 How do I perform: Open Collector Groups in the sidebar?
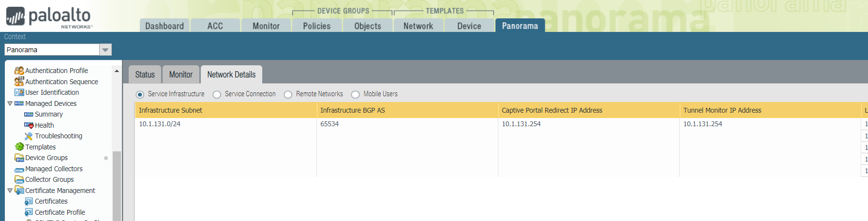point(49,179)
